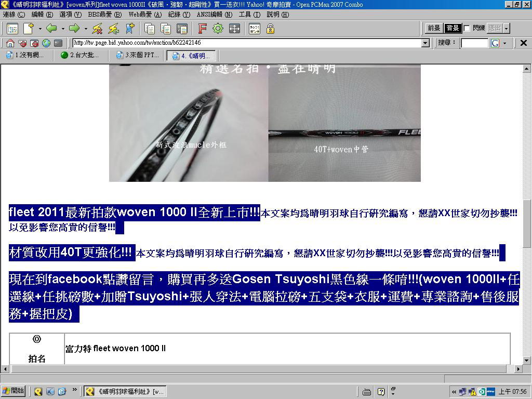Image resolution: width=532 pixels, height=399 pixels.
Task: Click the 搜尋 search input field
Action: (x=474, y=43)
